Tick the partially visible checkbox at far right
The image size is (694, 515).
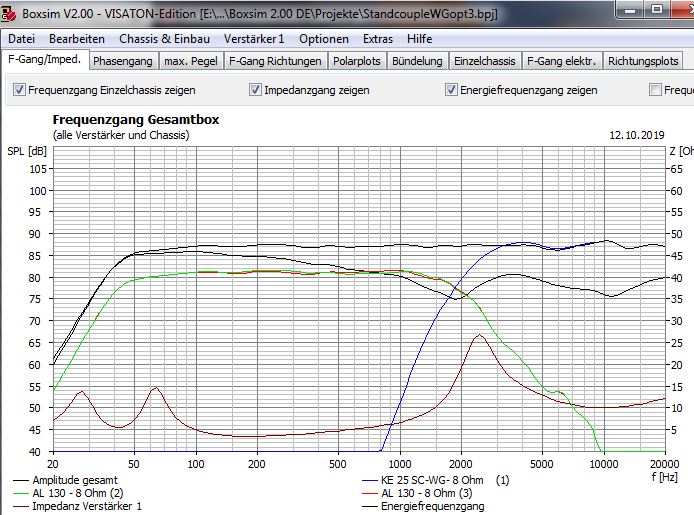655,90
